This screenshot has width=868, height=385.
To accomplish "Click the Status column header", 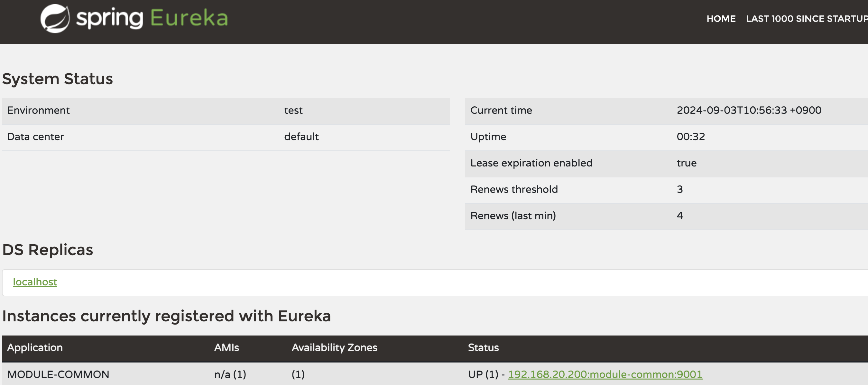I will [x=483, y=347].
